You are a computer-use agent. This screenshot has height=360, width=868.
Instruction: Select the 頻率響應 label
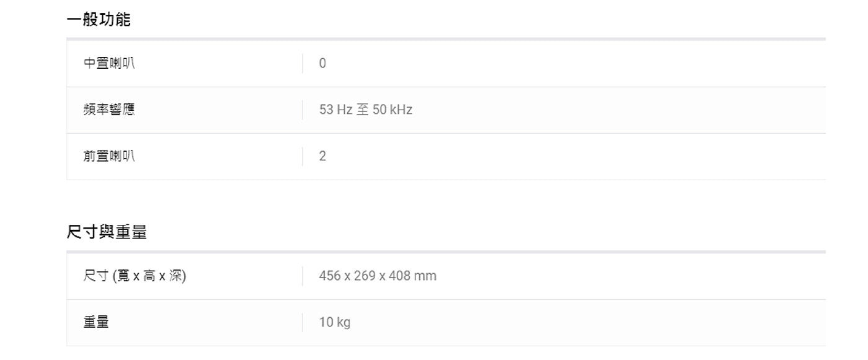[109, 110]
